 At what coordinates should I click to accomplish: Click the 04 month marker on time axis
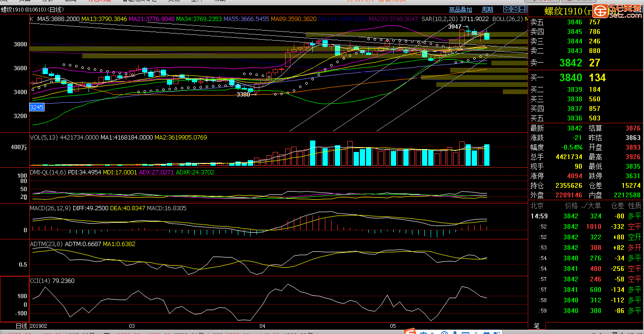pyautogui.click(x=262, y=326)
